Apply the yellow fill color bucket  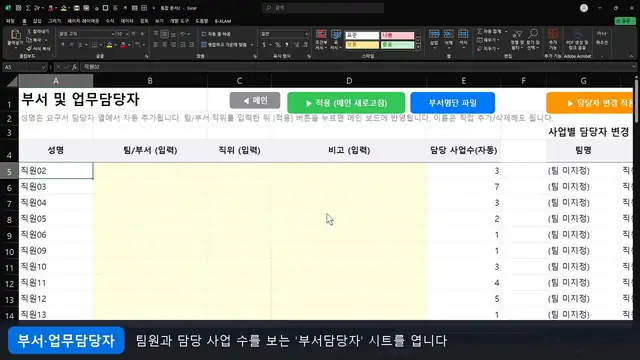(x=109, y=44)
